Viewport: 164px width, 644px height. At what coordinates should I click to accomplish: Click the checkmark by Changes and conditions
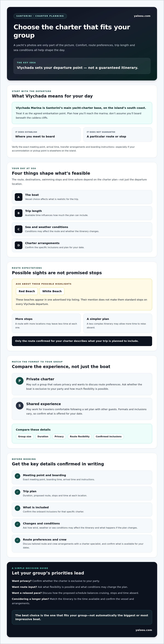[17, 524]
